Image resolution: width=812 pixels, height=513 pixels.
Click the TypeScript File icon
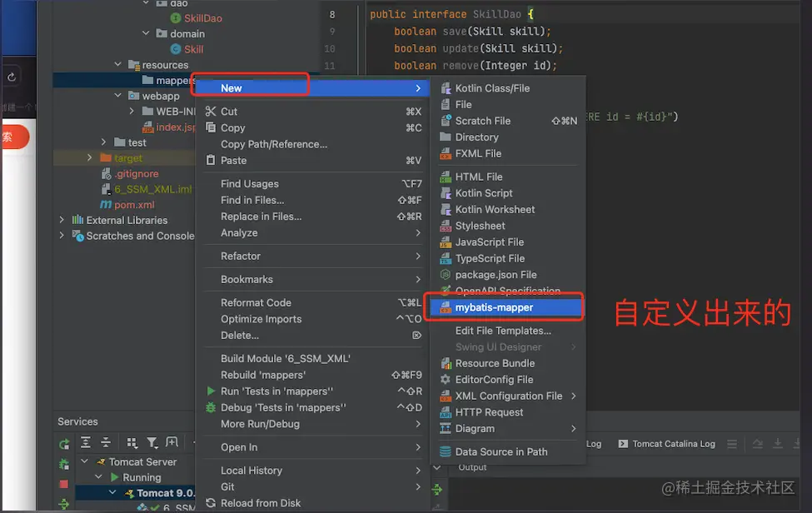coord(446,258)
